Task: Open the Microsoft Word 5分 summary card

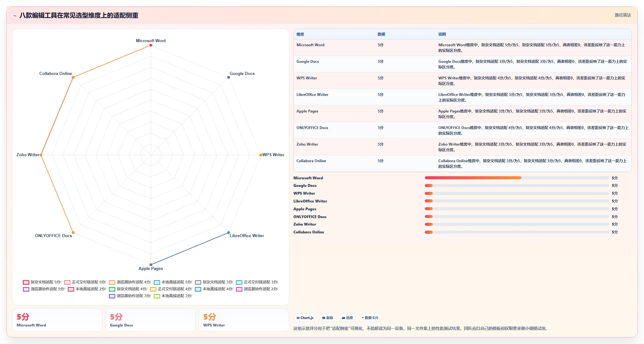Action: click(58, 320)
